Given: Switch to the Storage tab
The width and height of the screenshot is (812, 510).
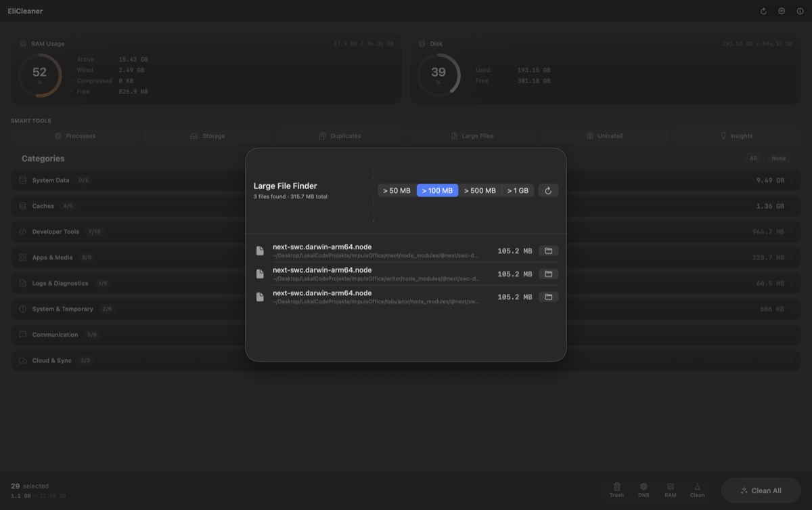Looking at the screenshot, I should click(x=210, y=135).
